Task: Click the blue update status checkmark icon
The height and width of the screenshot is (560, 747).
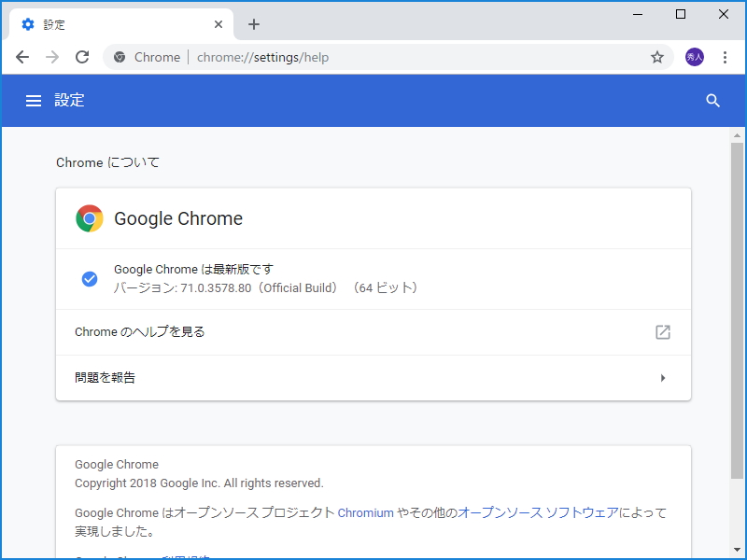Action: (x=89, y=278)
